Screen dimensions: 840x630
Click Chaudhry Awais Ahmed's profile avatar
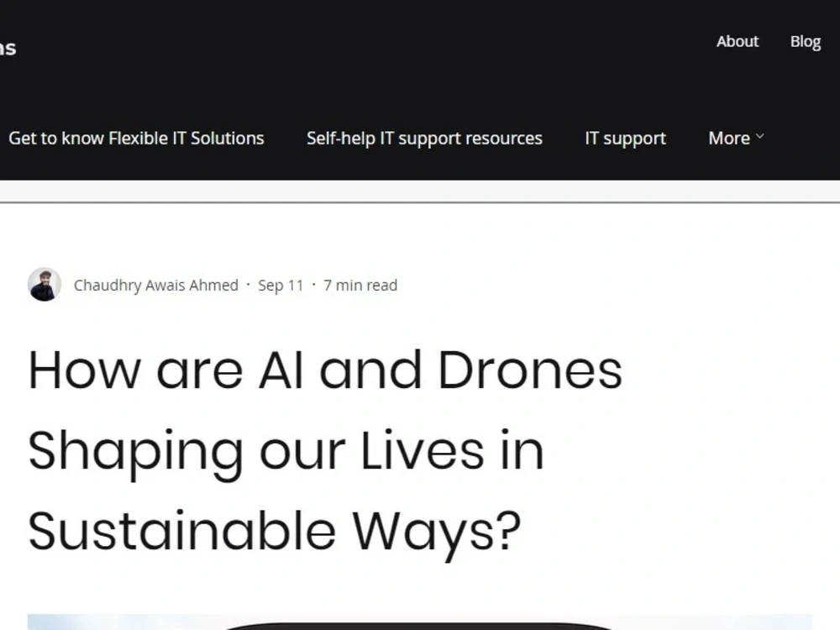click(x=45, y=285)
